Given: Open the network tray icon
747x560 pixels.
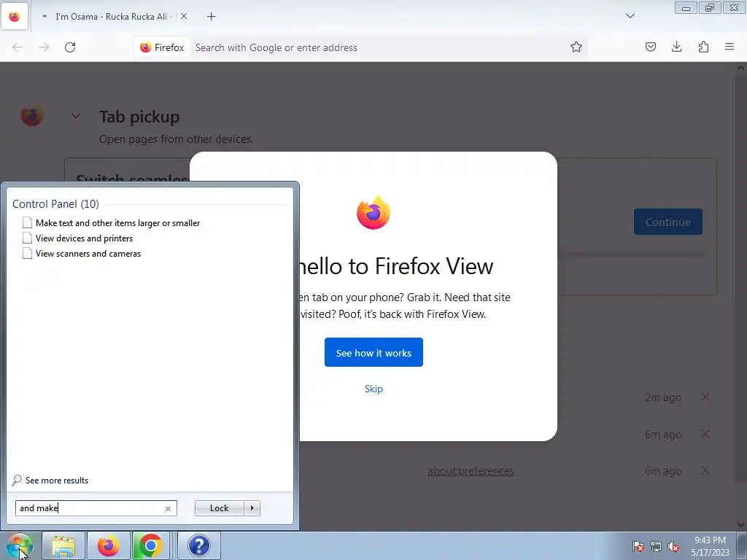Looking at the screenshot, I should [x=656, y=546].
